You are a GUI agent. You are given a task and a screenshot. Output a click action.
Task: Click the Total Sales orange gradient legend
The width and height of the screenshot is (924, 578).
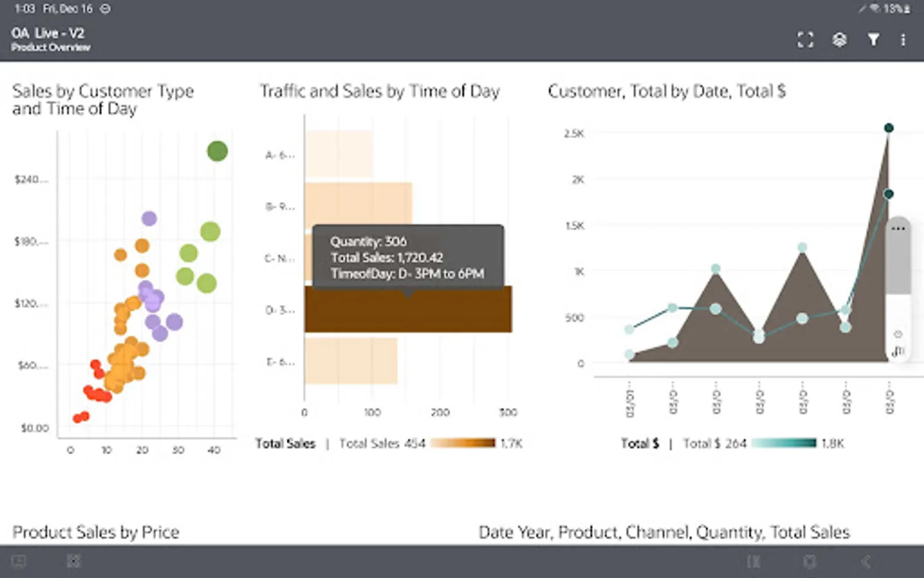463,443
